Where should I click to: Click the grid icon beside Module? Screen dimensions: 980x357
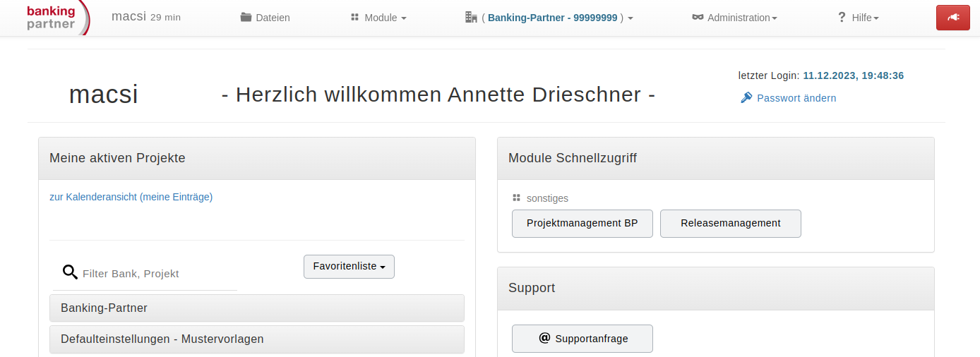(355, 17)
